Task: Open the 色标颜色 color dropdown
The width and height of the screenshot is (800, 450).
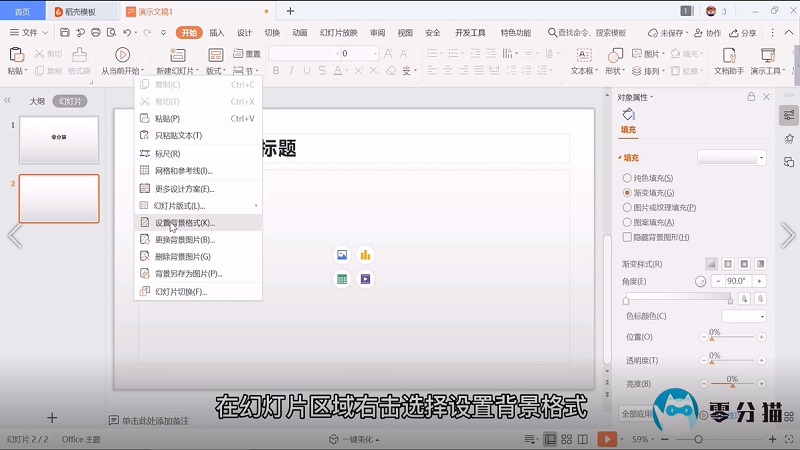Action: pyautogui.click(x=743, y=316)
